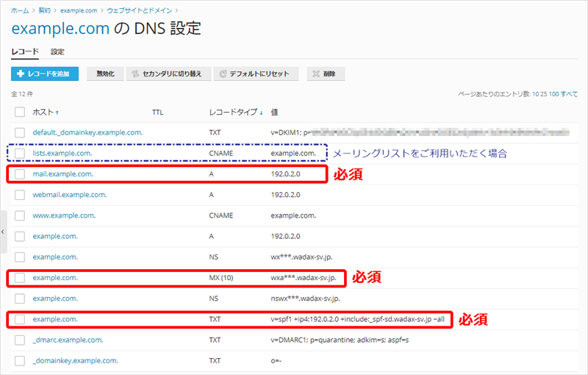The width and height of the screenshot is (588, 375).
Task: Show 10 entries per page
Action: coord(536,94)
